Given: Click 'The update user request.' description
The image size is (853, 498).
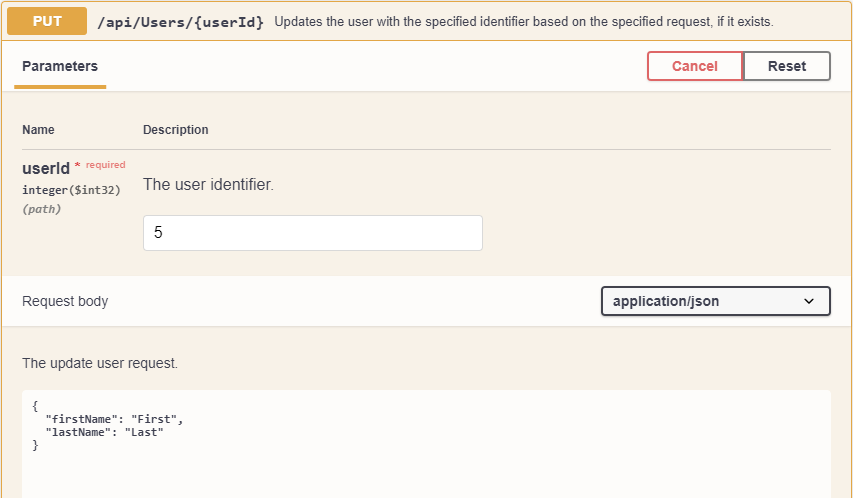Looking at the screenshot, I should point(100,364).
